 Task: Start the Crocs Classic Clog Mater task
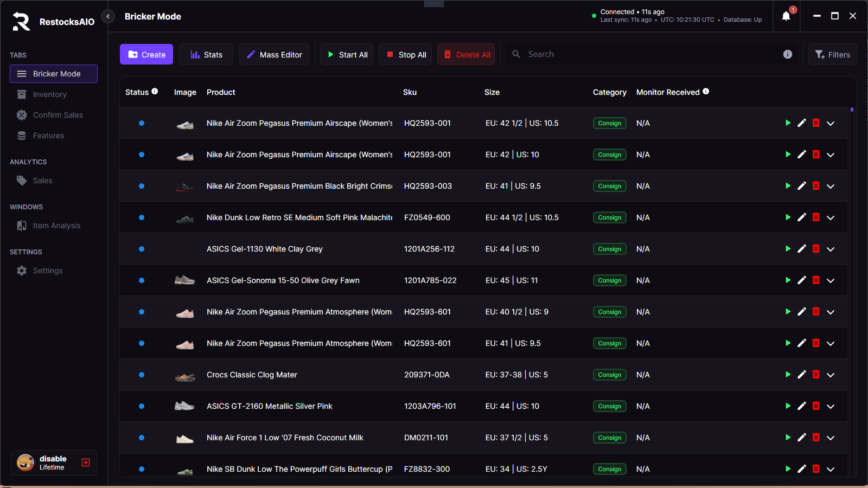(788, 375)
